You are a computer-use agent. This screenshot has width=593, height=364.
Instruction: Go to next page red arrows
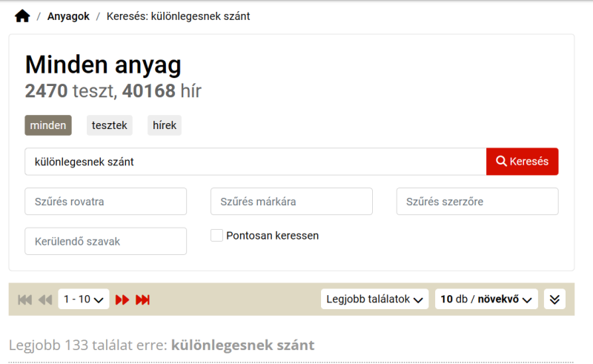click(122, 300)
